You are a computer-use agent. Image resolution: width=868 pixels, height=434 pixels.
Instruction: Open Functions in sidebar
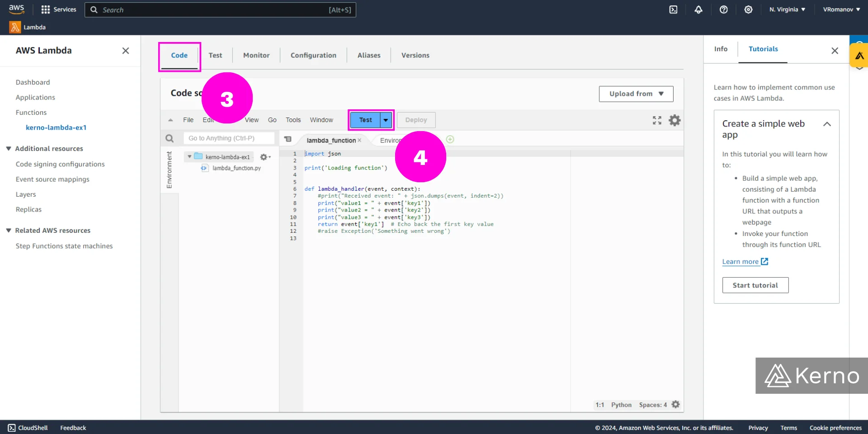click(x=31, y=113)
